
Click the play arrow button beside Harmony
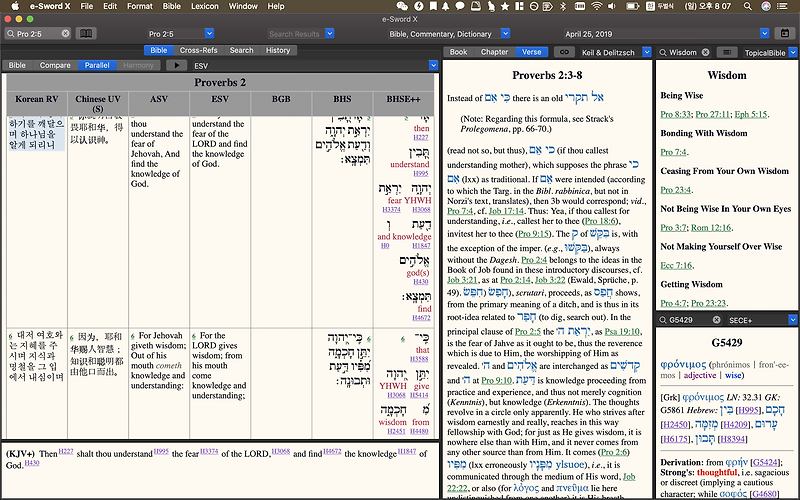(x=177, y=65)
